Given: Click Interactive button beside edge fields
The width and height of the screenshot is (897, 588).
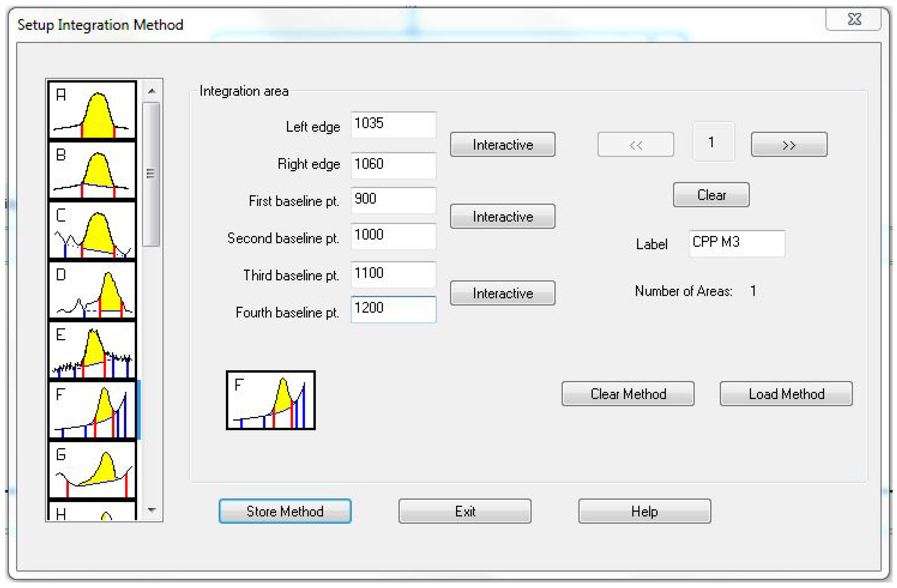Looking at the screenshot, I should 502,144.
